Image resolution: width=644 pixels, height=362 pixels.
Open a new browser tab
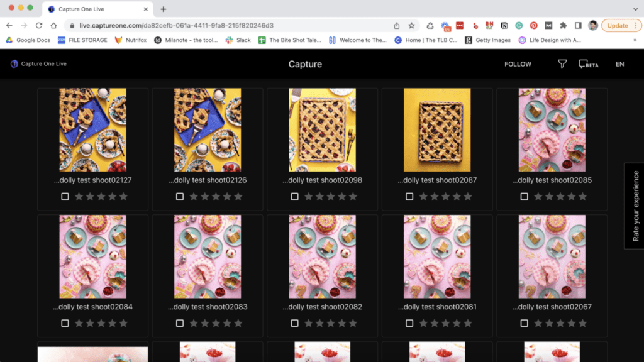[x=163, y=9]
